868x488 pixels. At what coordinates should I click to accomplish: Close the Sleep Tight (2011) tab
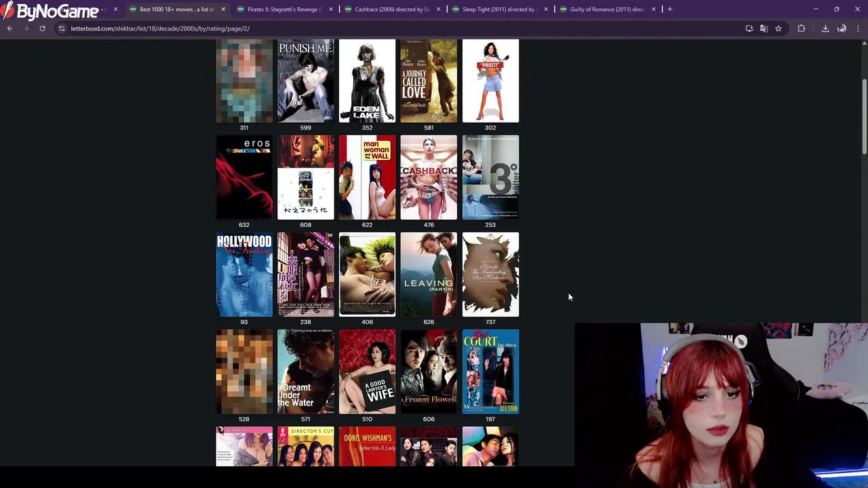pyautogui.click(x=545, y=9)
